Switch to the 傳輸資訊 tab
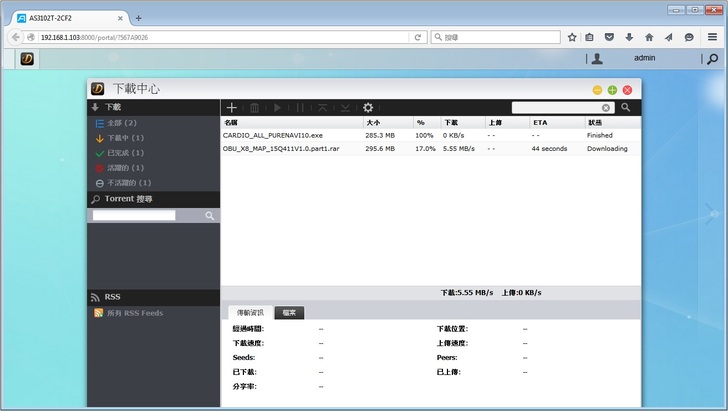The width and height of the screenshot is (728, 411). coord(249,313)
